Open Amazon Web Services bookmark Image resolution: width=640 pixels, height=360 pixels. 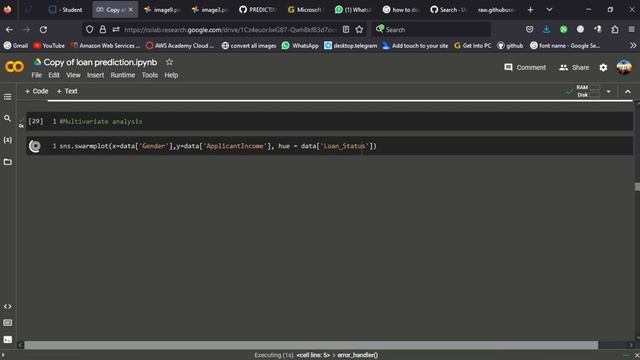105,46
